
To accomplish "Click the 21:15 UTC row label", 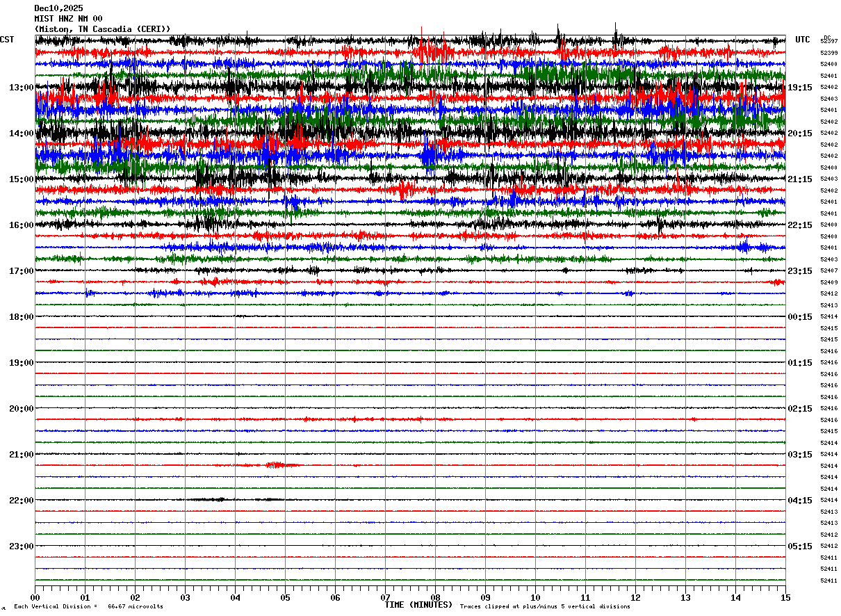I will (x=800, y=179).
